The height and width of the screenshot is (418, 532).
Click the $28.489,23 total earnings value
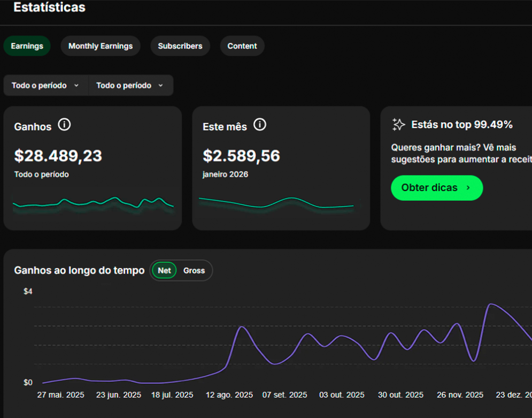coord(58,156)
